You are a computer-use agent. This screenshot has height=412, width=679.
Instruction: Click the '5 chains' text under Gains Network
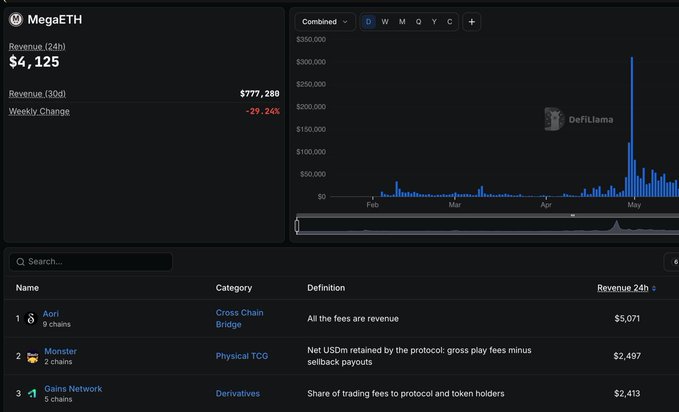58,399
